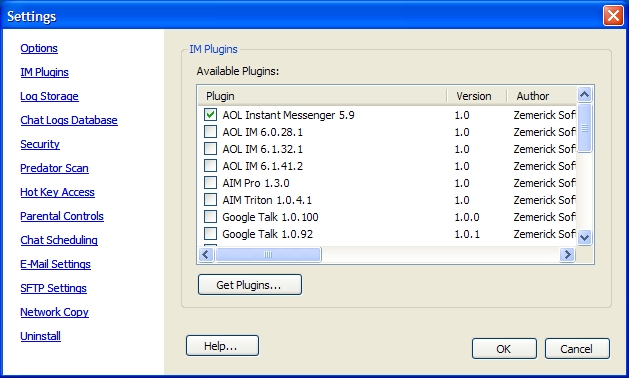This screenshot has width=629, height=378.
Task: Check the Google Talk 1.0.100 plugin
Action: (x=210, y=217)
